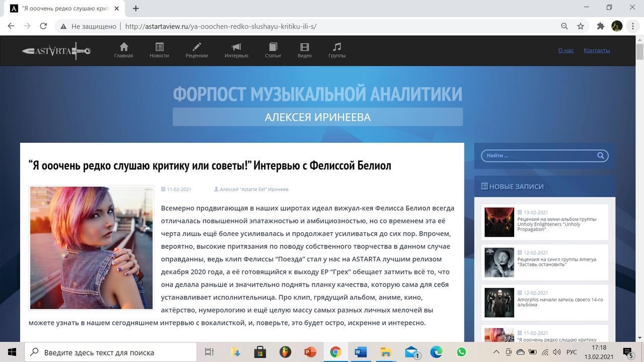
Task: Open Unholy Enlighteners review thumbnail
Action: 499,222
